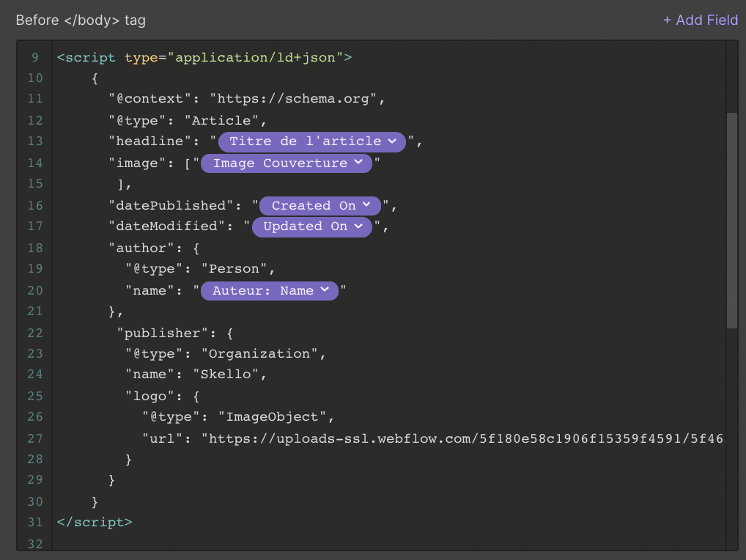Click the uploads-ssl.webflow.com URL on line 27
The height and width of the screenshot is (560, 746).
[x=462, y=438]
